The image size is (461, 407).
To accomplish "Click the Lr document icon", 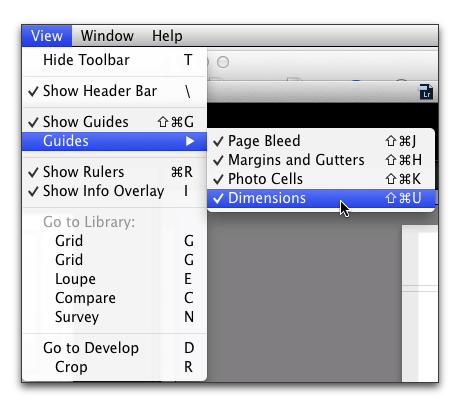I will [x=426, y=92].
